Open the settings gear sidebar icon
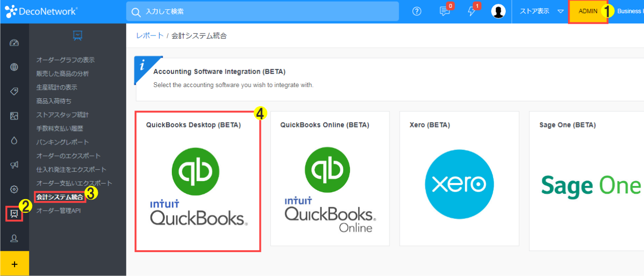Viewport: 644px width, 276px height. point(14,189)
